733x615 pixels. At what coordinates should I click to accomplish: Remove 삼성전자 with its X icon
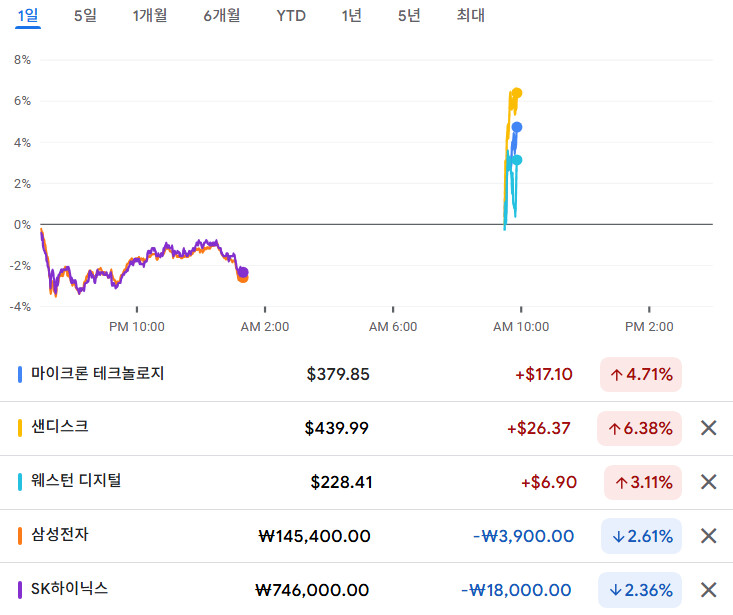tap(709, 536)
